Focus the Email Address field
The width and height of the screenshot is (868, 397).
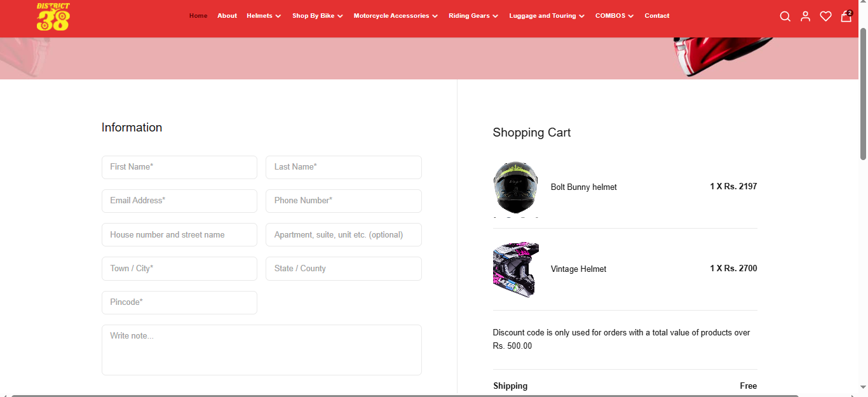tap(179, 201)
